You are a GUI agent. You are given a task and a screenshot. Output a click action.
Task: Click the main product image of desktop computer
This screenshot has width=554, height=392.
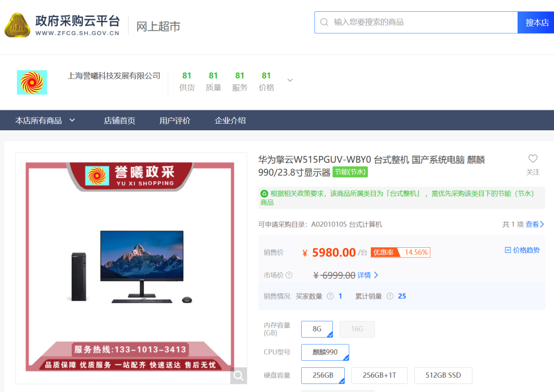click(x=131, y=268)
